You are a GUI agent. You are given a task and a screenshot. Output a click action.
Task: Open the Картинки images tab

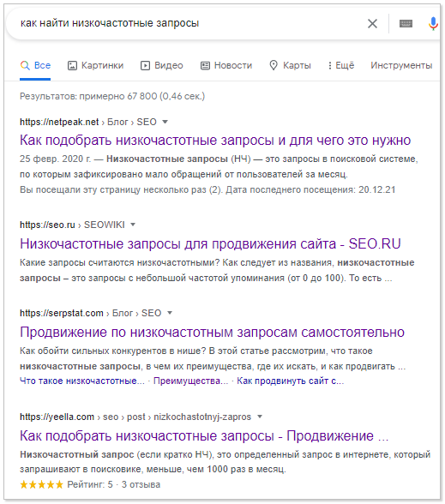95,65
